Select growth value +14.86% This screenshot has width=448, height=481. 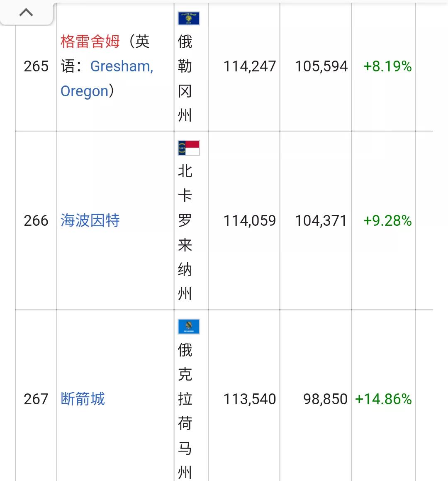click(383, 399)
